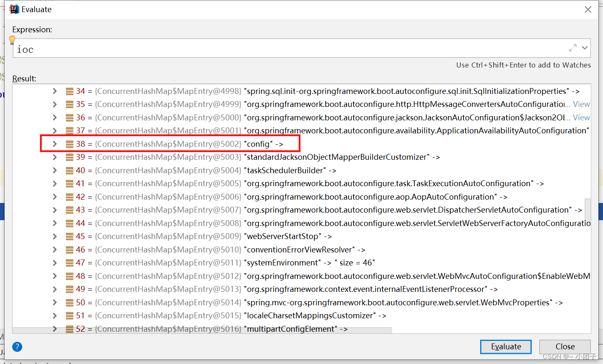The height and width of the screenshot is (364, 603).
Task: Expand entry 37 ApplicationAvailabilityAutoConfiguration
Action: coord(55,130)
